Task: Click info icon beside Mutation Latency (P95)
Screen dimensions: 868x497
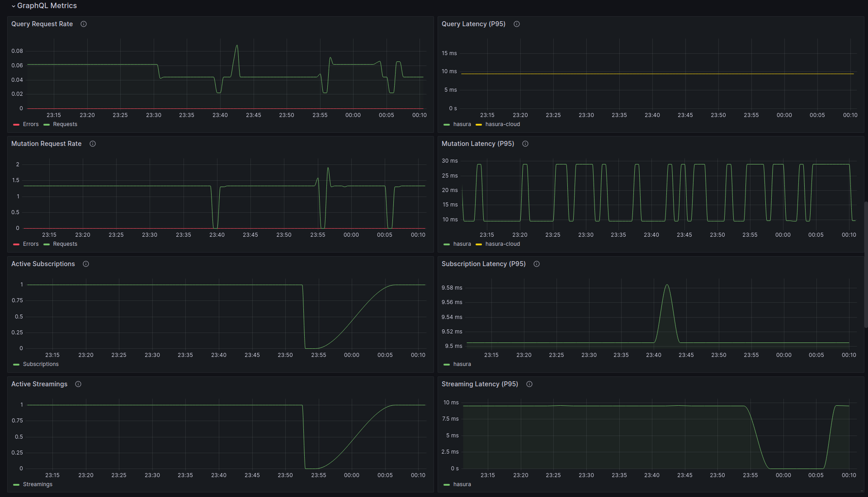Action: (525, 144)
